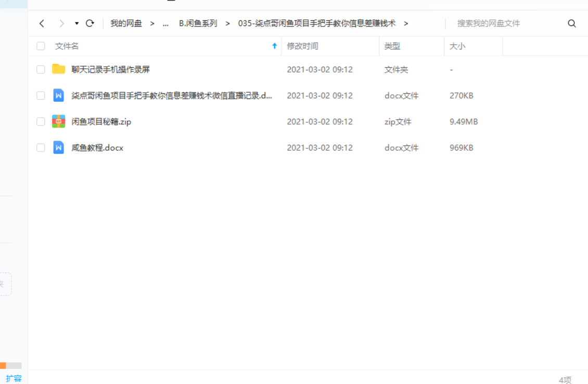Click size value 9.49MB

[464, 121]
